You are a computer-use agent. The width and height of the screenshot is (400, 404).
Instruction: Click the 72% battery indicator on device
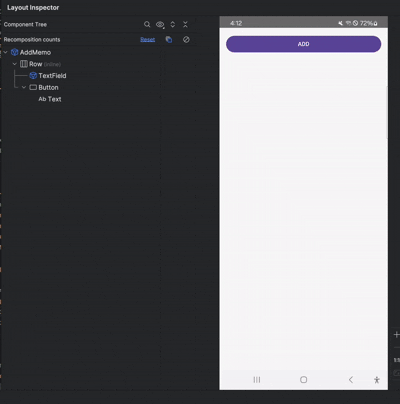pyautogui.click(x=368, y=23)
